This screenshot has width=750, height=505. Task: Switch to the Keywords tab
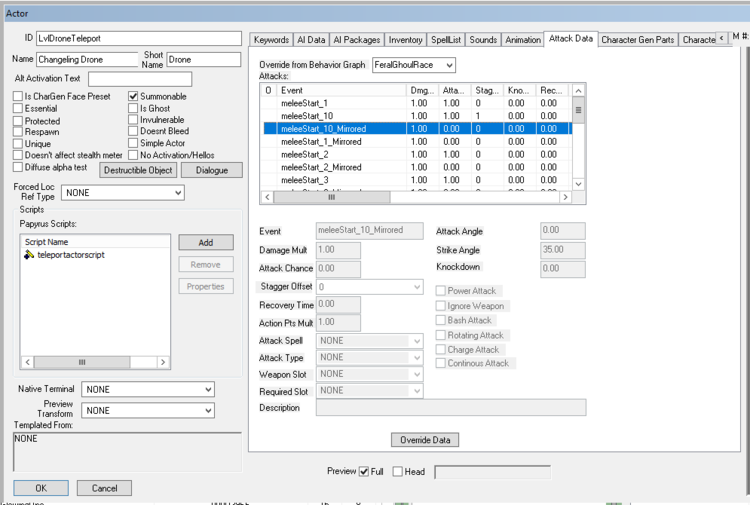(271, 40)
